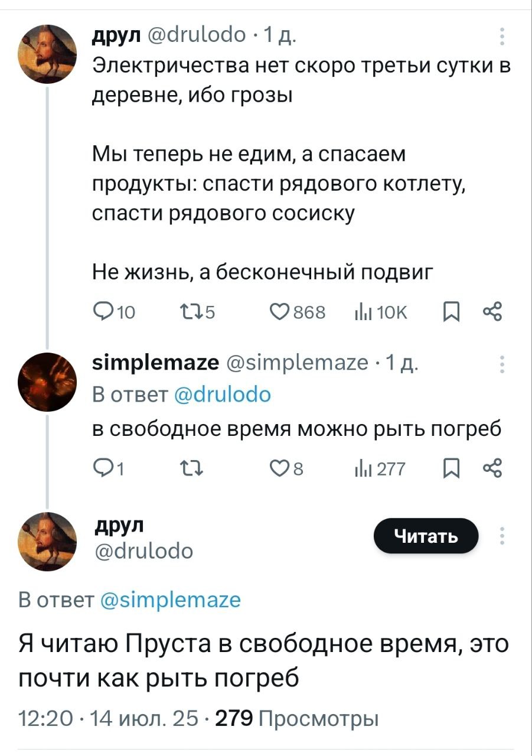This screenshot has width=532, height=756.
Task: Open simplemaze's profile picture
Action: (47, 382)
